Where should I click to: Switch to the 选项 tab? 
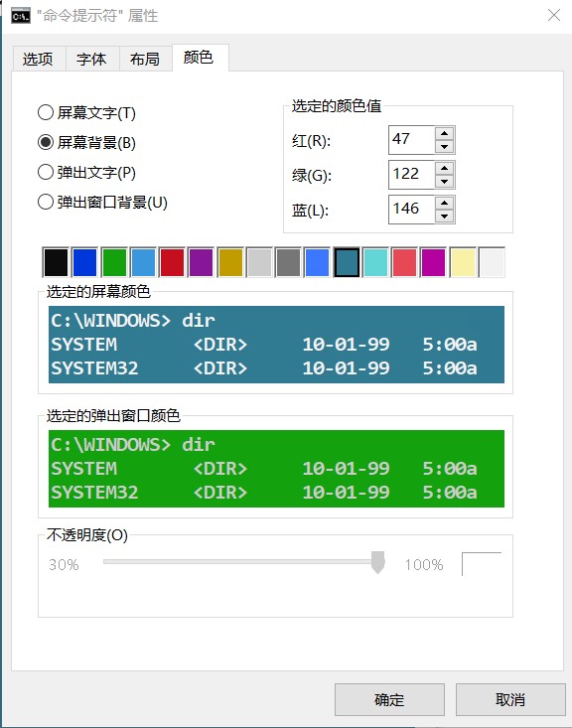click(x=38, y=59)
